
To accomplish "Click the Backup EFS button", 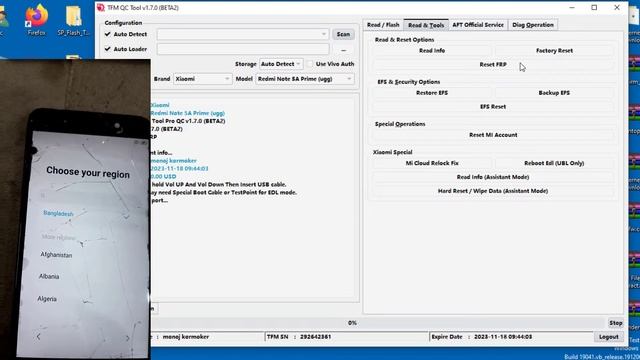I will coord(554,93).
